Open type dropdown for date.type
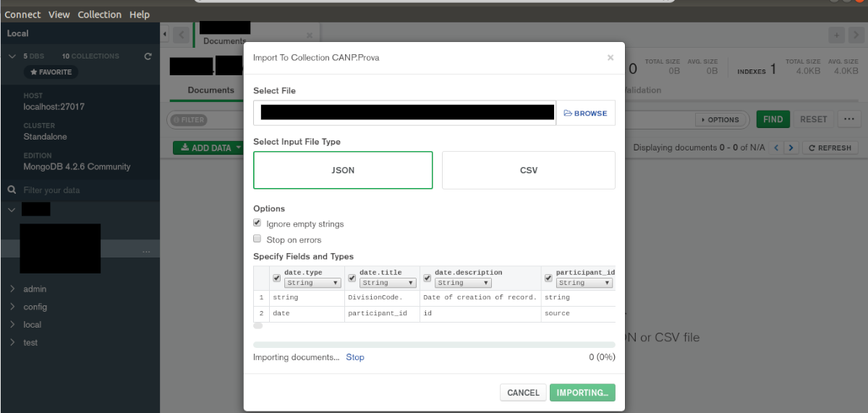868x413 pixels. [312, 283]
